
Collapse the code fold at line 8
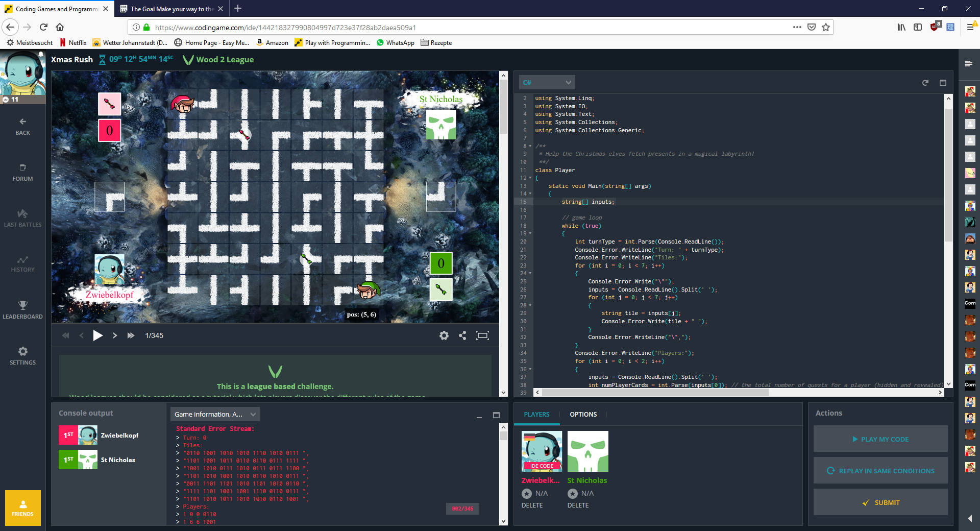pyautogui.click(x=530, y=146)
